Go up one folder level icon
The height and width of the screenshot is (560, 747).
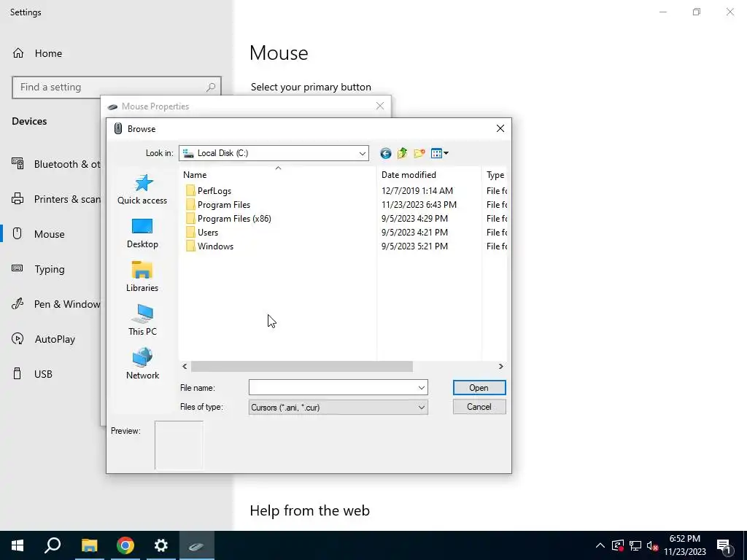click(x=402, y=153)
